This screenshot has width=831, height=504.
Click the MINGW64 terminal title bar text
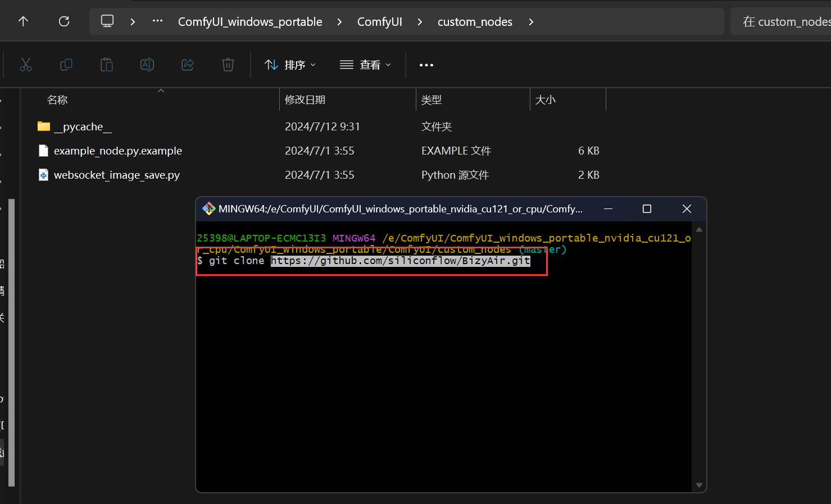(x=401, y=209)
